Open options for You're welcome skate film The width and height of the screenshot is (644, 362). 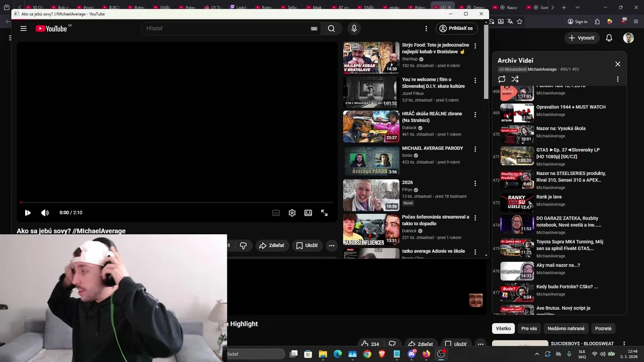point(475,80)
